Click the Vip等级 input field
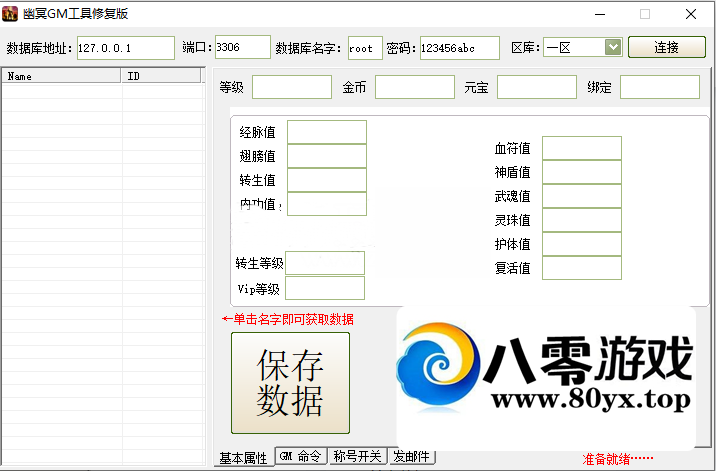The image size is (716, 471). (x=324, y=289)
